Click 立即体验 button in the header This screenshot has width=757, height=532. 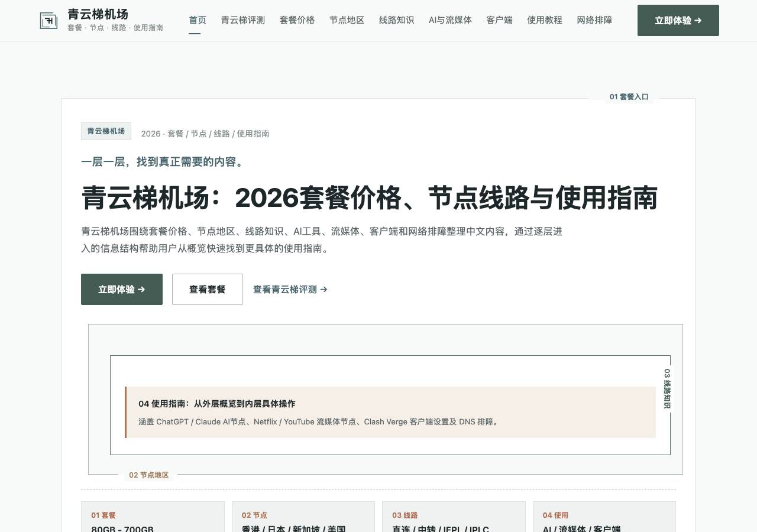[678, 21]
